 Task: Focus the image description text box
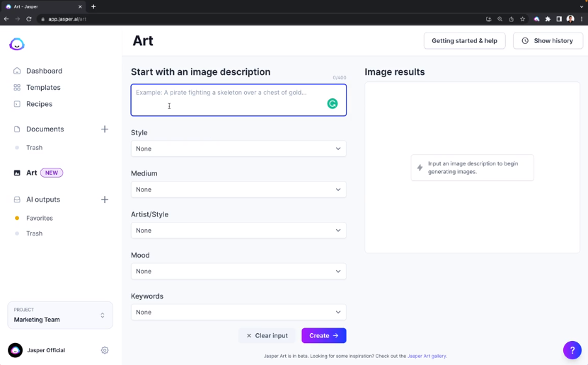[x=238, y=100]
